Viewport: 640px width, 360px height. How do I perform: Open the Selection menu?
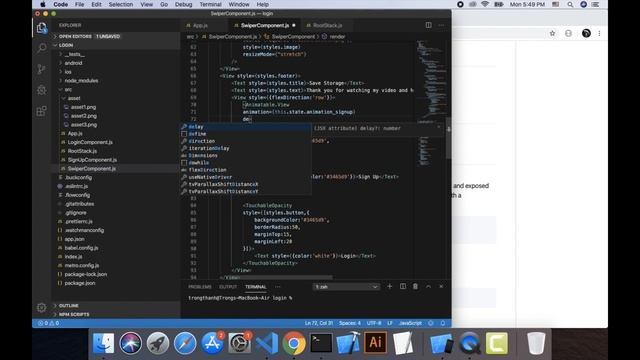[x=121, y=4]
